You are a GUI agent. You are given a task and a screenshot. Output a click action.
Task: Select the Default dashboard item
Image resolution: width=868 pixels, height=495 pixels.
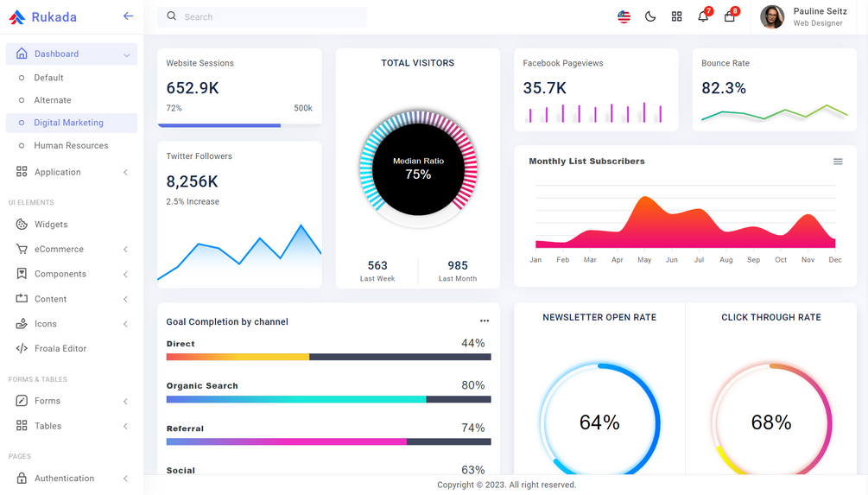[72, 78]
